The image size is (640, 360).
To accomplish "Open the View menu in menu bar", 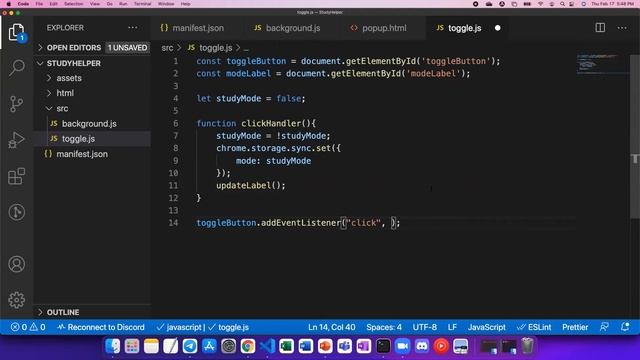I will pyautogui.click(x=95, y=4).
